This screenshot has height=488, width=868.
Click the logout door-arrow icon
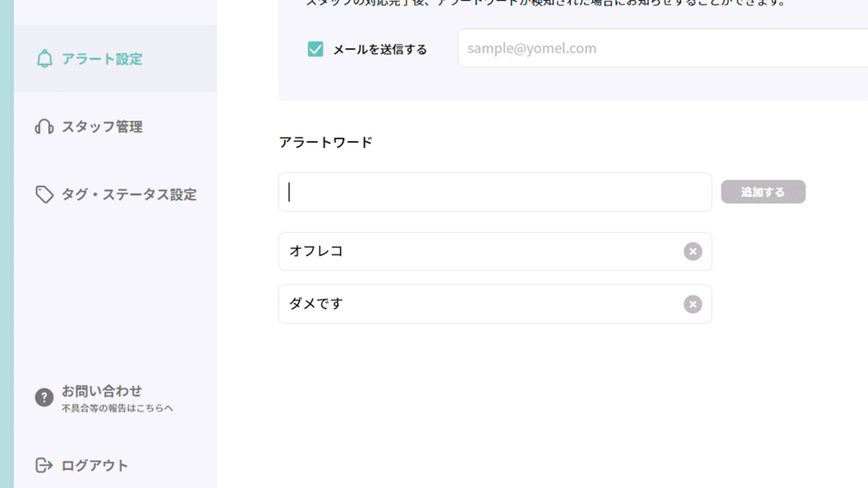pyautogui.click(x=44, y=465)
